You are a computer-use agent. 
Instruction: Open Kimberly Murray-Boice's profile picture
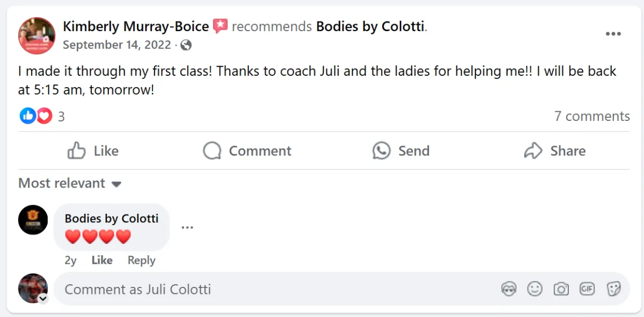(x=36, y=35)
